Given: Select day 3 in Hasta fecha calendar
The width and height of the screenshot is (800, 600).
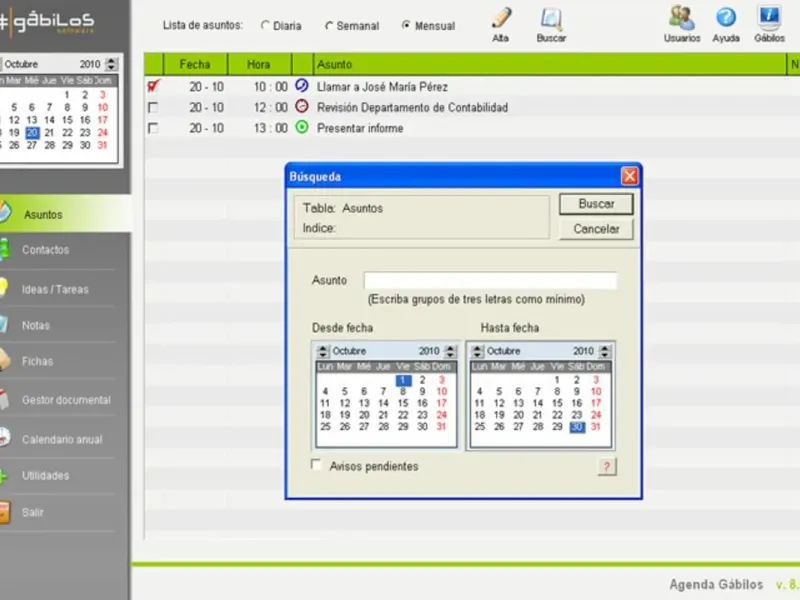Looking at the screenshot, I should coord(596,380).
